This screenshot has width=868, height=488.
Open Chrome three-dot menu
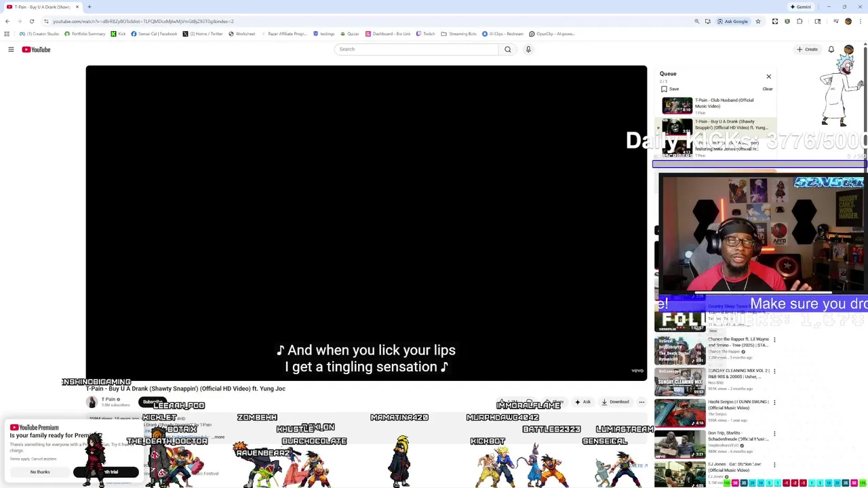[x=860, y=21]
